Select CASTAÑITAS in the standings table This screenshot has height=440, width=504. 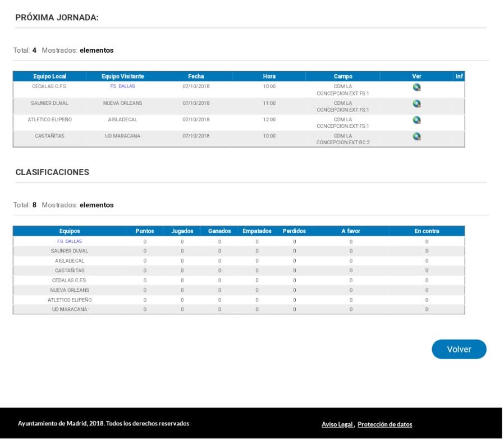click(x=70, y=271)
